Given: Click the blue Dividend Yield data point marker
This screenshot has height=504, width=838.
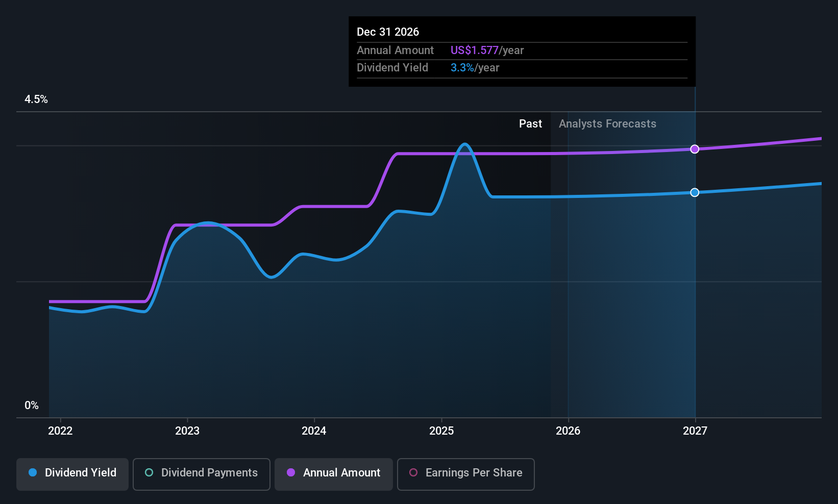Looking at the screenshot, I should pos(695,192).
